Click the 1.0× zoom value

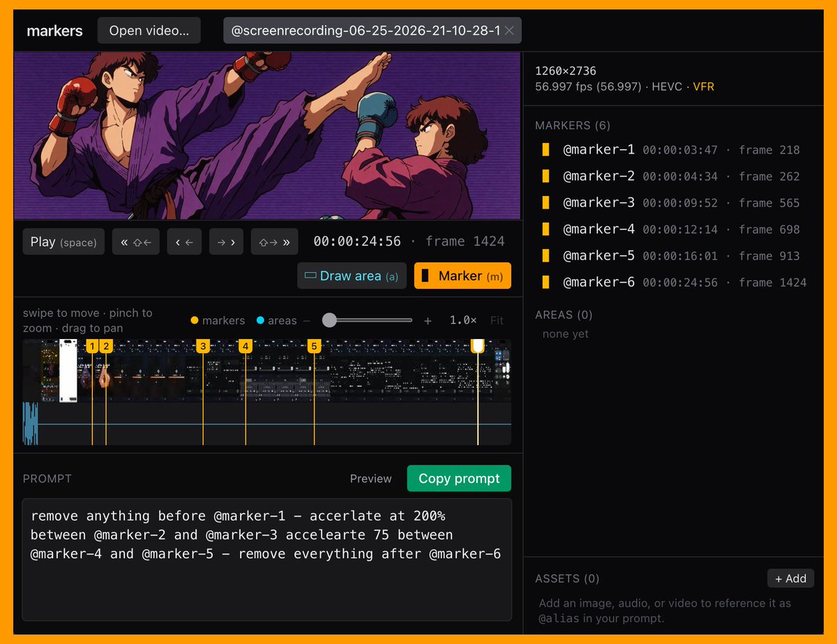pyautogui.click(x=463, y=320)
